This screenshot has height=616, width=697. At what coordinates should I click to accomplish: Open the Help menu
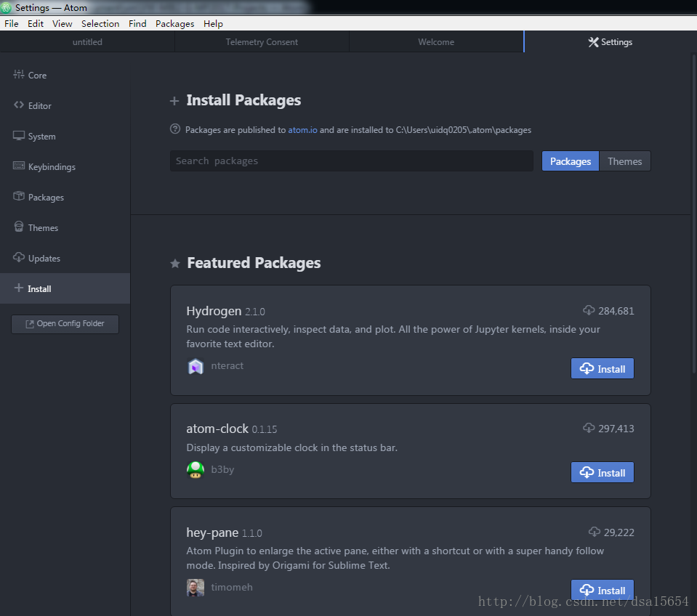click(x=213, y=23)
